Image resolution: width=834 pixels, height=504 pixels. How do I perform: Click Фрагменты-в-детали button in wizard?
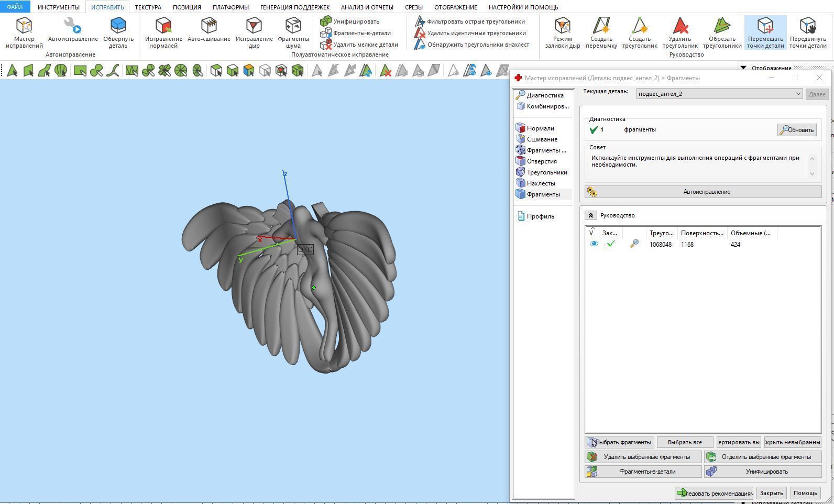click(x=643, y=472)
